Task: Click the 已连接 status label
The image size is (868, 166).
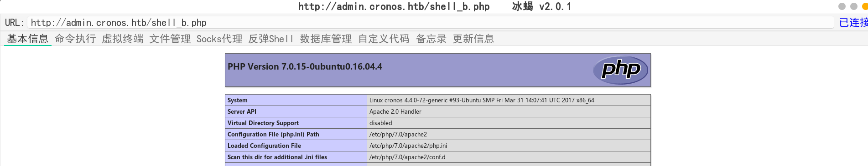Action: tap(853, 22)
